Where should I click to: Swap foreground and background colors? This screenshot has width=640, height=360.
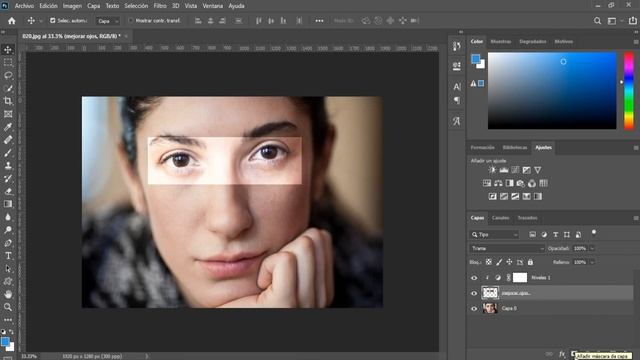pos(11,332)
